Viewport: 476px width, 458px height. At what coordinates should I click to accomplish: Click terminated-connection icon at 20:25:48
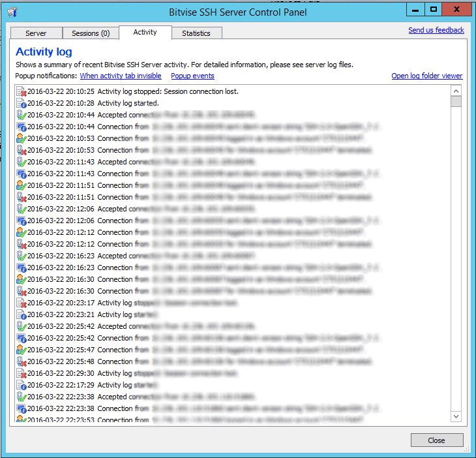tap(22, 361)
